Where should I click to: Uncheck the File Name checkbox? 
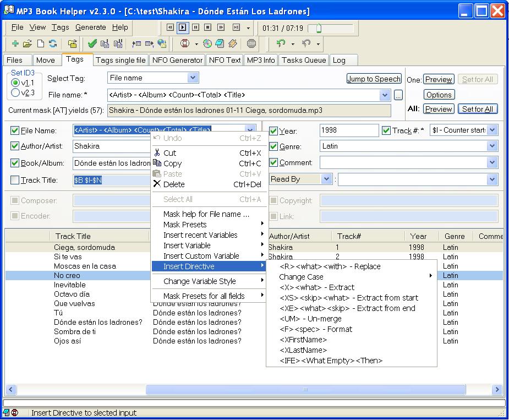pos(15,130)
